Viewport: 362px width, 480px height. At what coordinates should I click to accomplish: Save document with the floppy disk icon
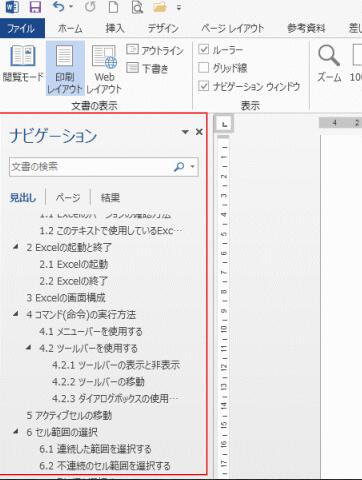click(35, 7)
